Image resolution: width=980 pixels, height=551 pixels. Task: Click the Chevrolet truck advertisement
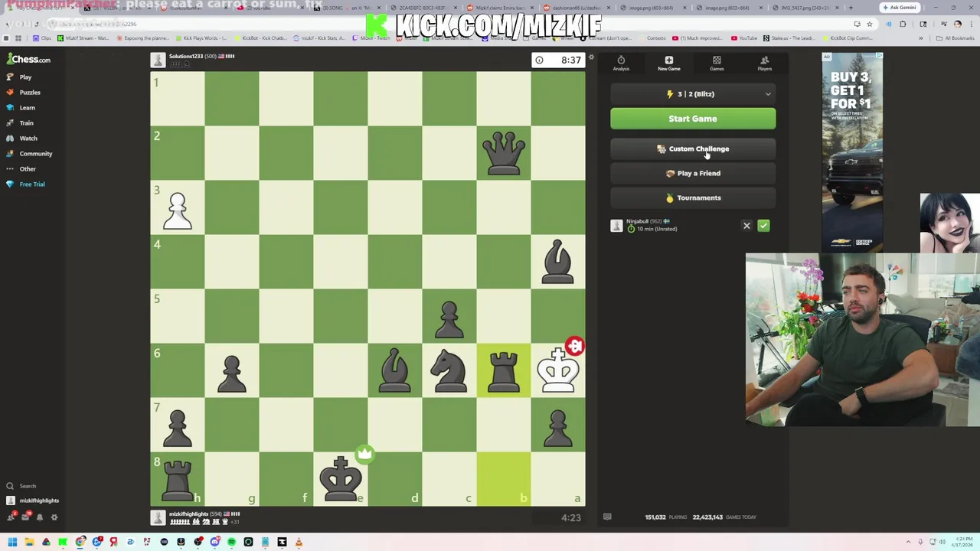[x=852, y=152]
